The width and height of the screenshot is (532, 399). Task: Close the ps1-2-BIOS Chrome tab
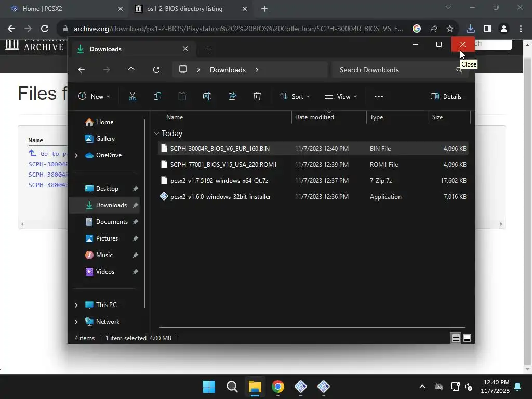245,9
